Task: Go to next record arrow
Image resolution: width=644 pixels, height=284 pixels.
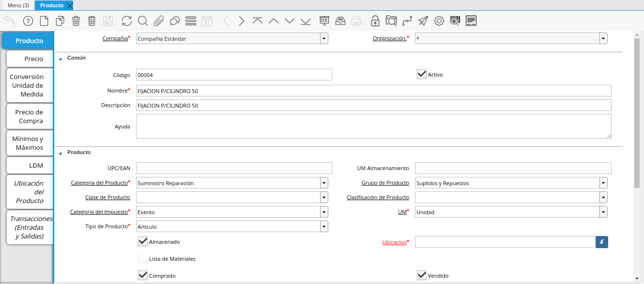Action: (x=242, y=21)
